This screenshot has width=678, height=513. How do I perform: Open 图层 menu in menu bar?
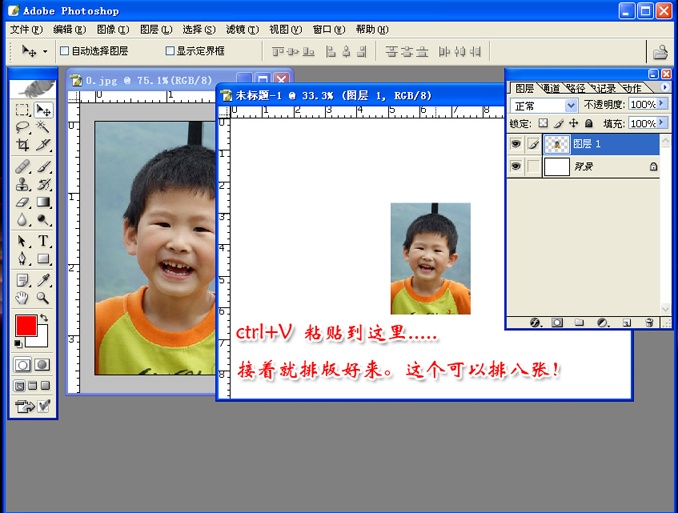click(156, 29)
